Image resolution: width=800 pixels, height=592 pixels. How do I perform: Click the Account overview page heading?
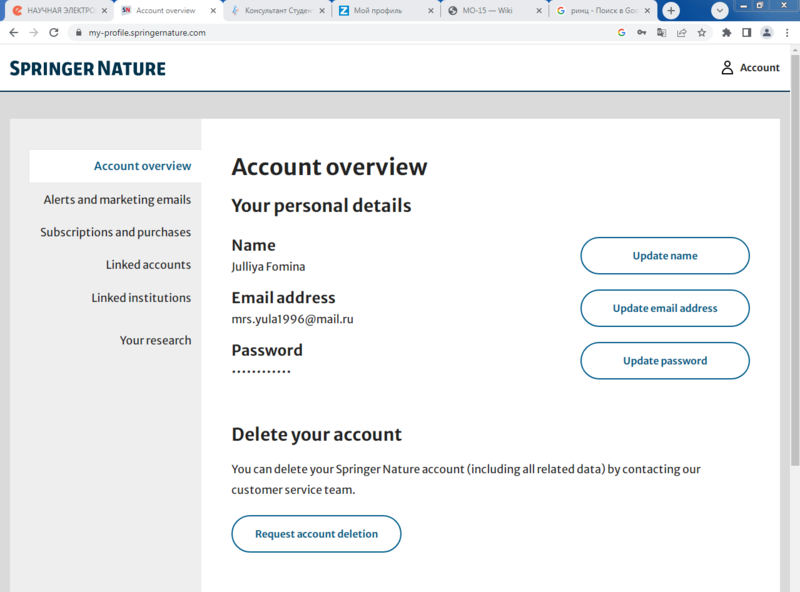tap(330, 167)
